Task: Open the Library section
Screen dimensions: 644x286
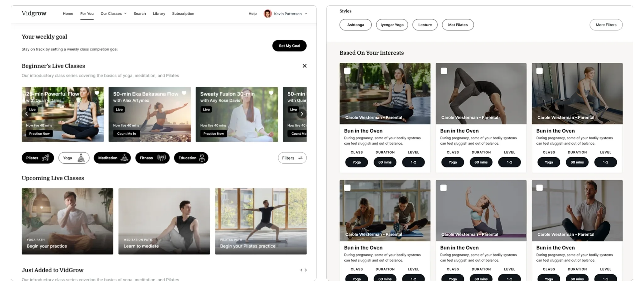Action: (x=159, y=13)
